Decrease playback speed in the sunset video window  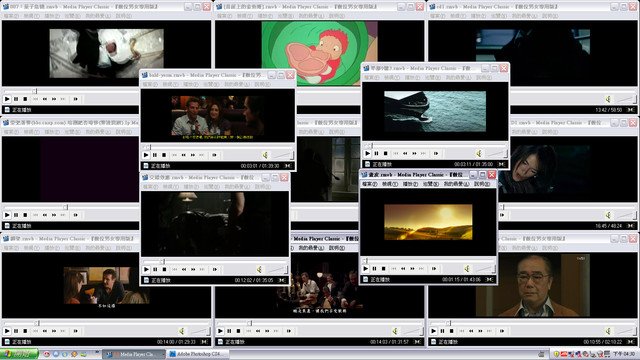(x=403, y=269)
